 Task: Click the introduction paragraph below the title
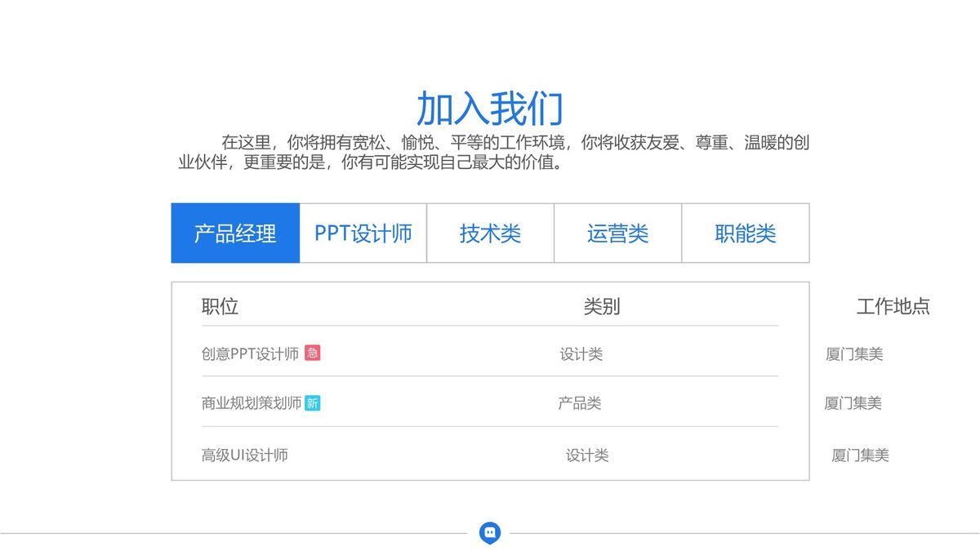coord(490,153)
